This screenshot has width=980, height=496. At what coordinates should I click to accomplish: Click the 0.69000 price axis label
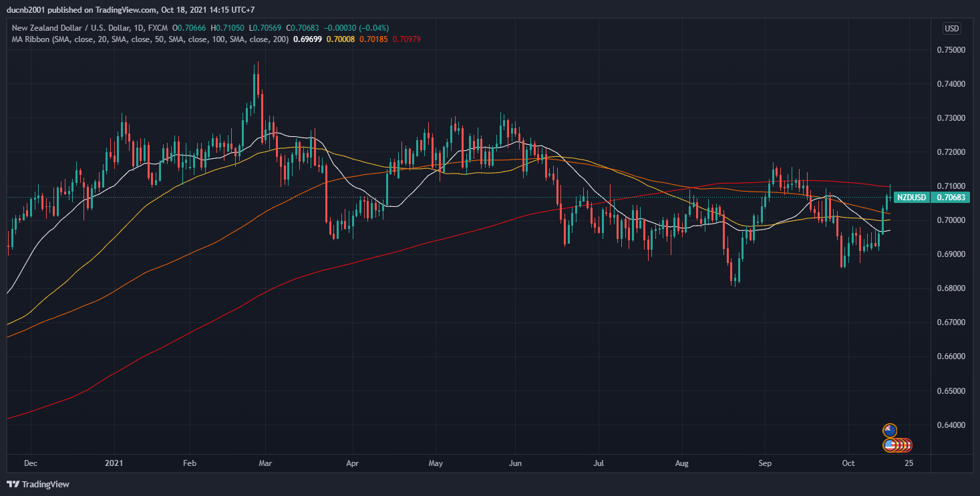tap(951, 254)
